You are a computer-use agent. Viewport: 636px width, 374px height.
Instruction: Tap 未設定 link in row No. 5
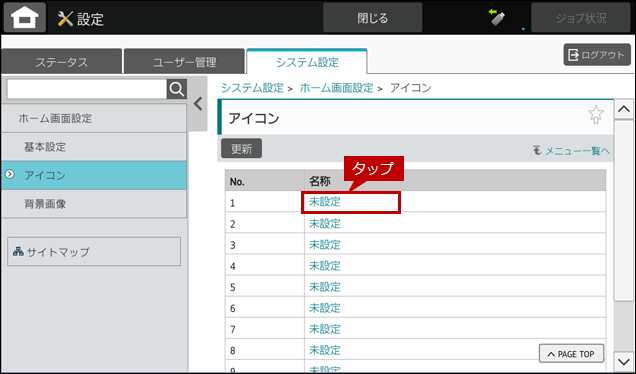pyautogui.click(x=324, y=287)
